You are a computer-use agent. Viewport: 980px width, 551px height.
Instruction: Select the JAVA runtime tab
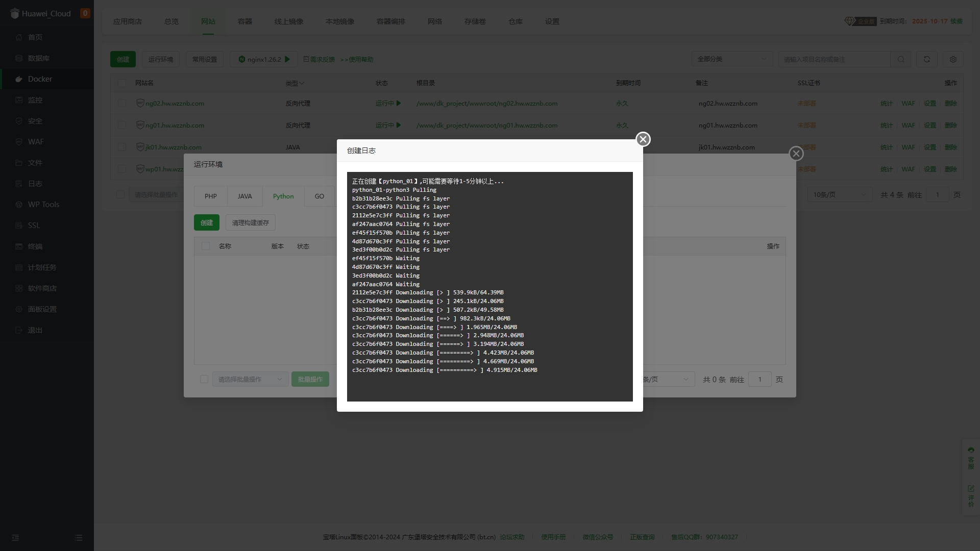[244, 196]
